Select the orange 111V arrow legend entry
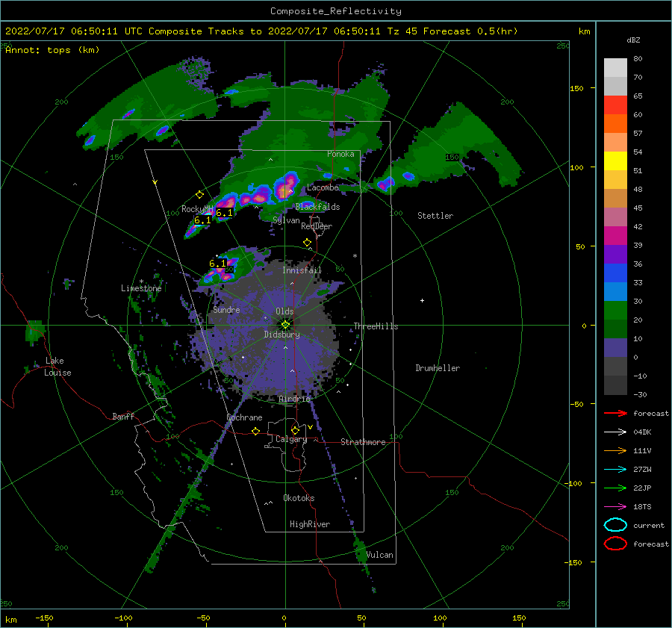This screenshot has height=628, width=672. pos(615,450)
